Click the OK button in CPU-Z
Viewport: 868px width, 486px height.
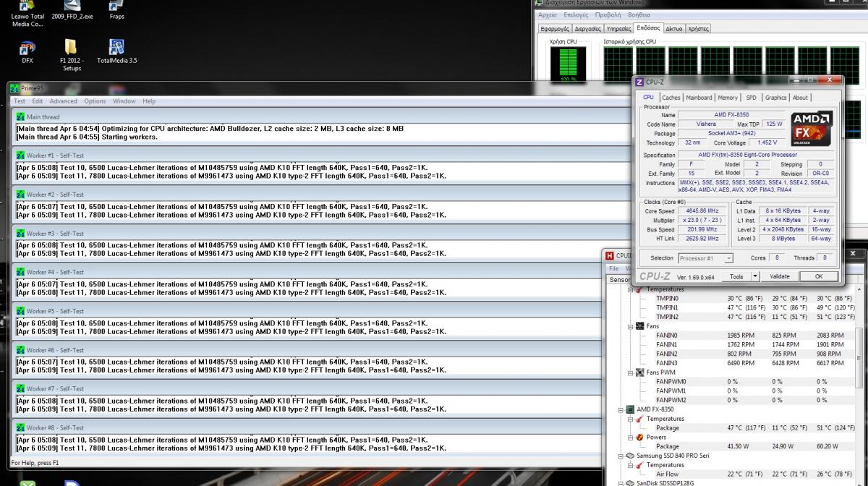click(818, 276)
